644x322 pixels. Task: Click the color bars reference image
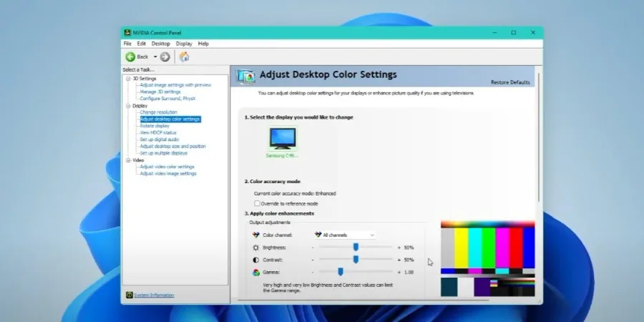pyautogui.click(x=487, y=259)
